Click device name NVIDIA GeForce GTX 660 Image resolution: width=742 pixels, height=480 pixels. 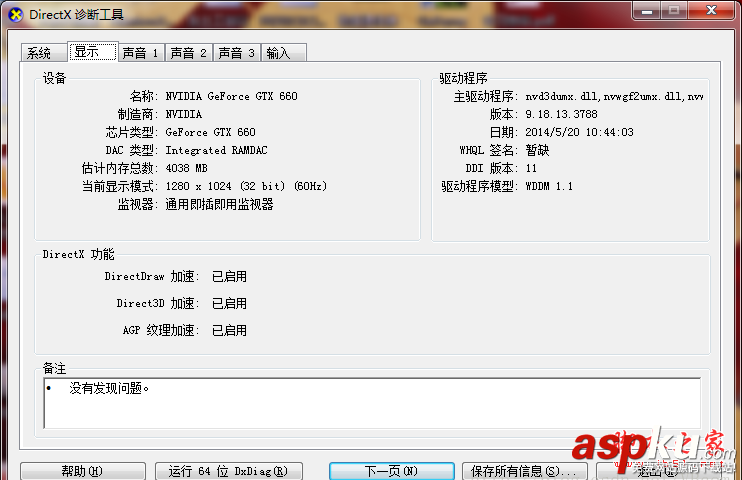pos(231,96)
